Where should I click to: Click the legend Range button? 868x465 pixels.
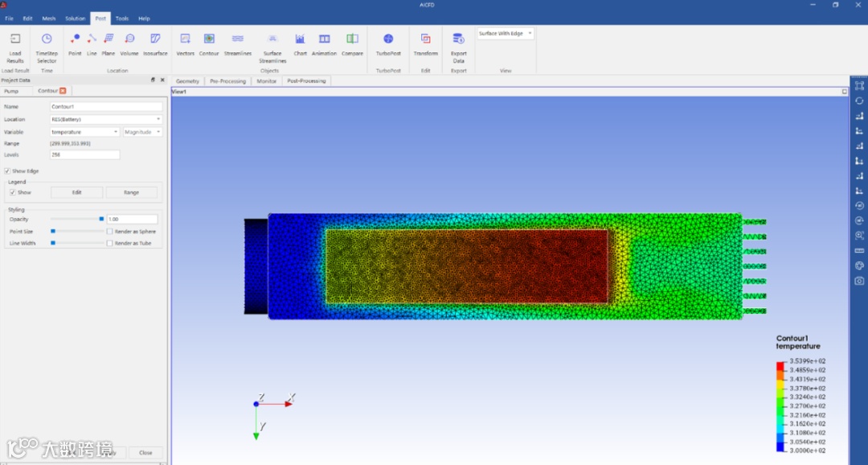click(x=131, y=192)
